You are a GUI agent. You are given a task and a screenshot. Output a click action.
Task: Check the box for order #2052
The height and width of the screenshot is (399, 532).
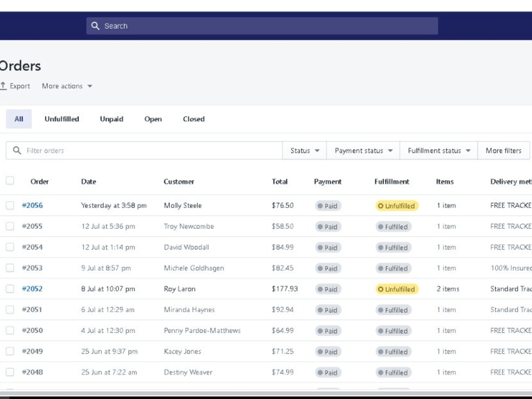tap(10, 289)
